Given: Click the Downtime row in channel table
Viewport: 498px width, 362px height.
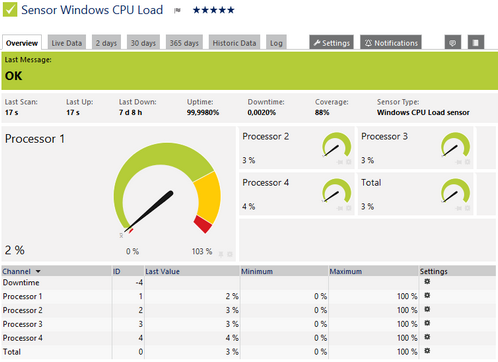Looking at the screenshot, I should (249, 283).
